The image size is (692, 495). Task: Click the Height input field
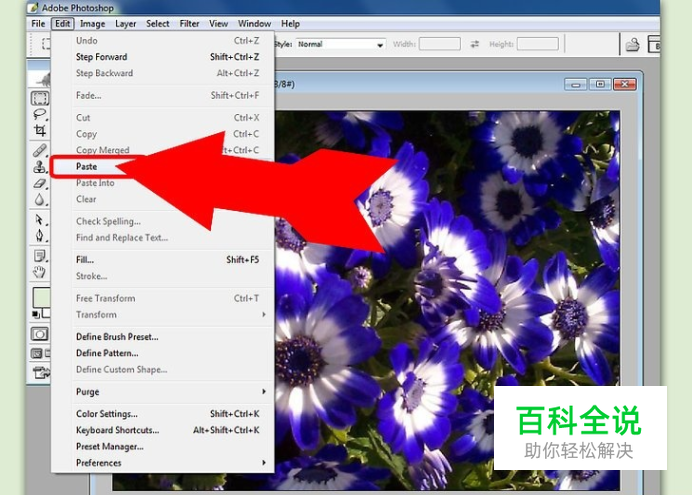(x=538, y=44)
